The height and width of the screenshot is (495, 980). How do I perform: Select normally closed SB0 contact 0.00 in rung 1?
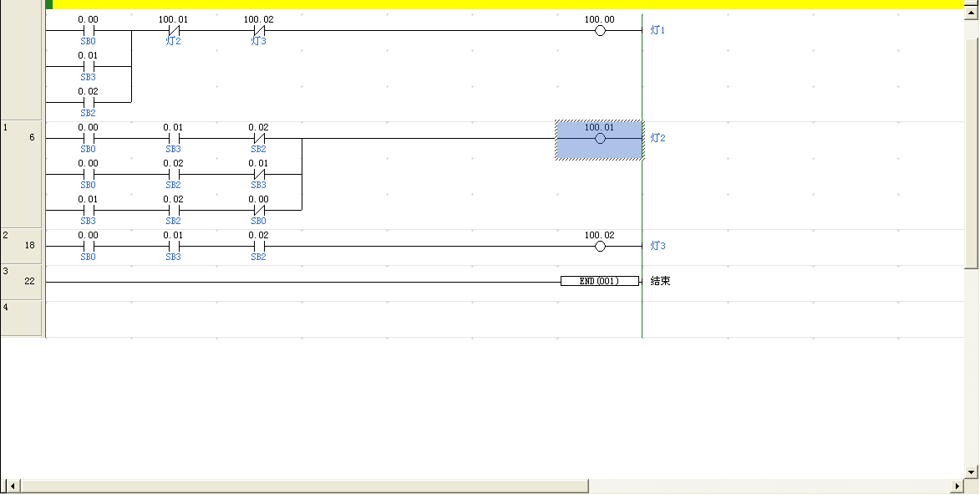pos(259,211)
